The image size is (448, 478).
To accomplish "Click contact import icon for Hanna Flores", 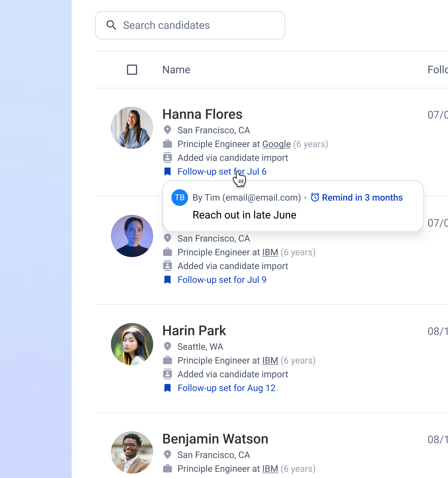I will coord(167,157).
